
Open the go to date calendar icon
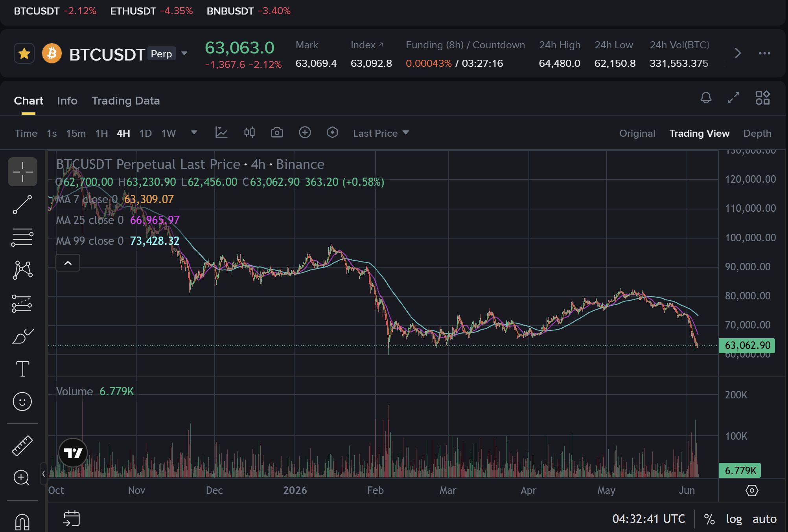point(71,518)
